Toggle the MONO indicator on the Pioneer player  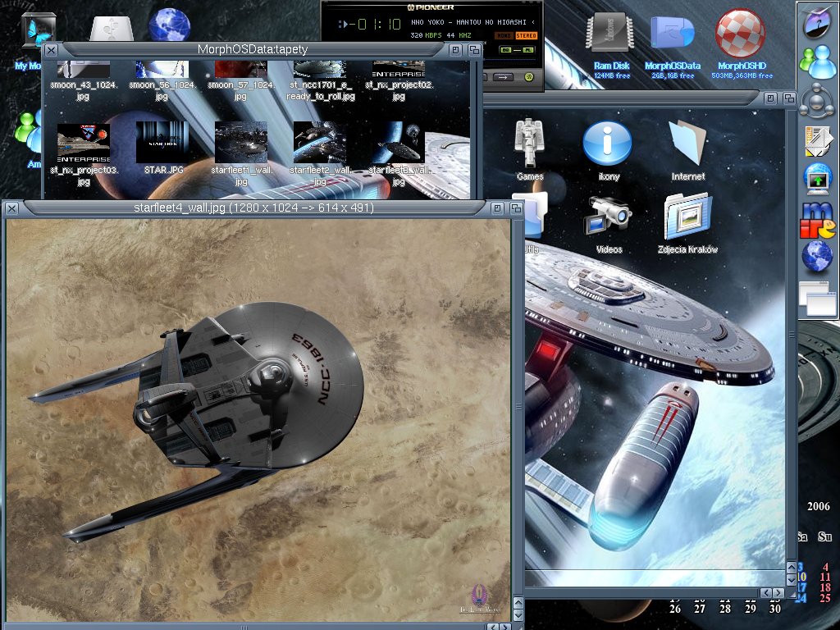click(x=504, y=35)
